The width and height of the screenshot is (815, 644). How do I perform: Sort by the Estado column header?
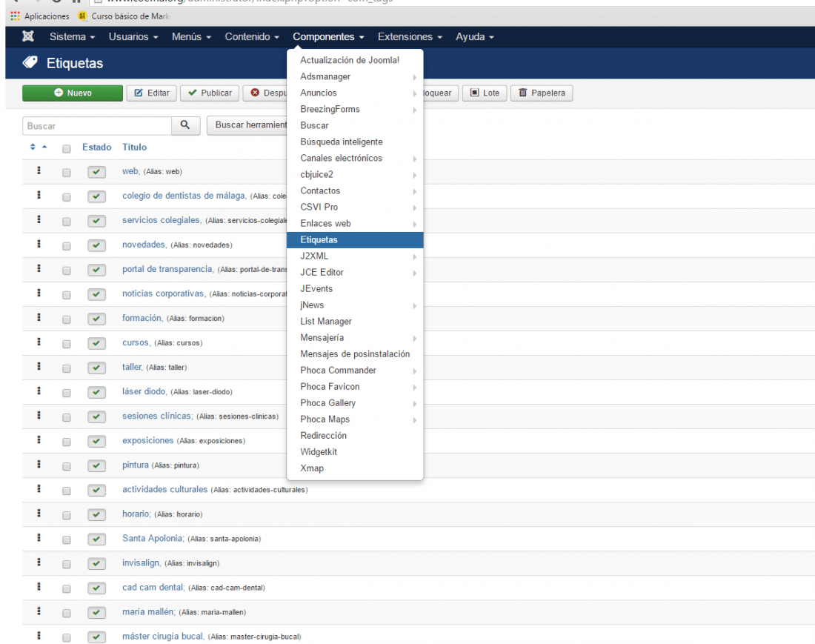point(96,147)
